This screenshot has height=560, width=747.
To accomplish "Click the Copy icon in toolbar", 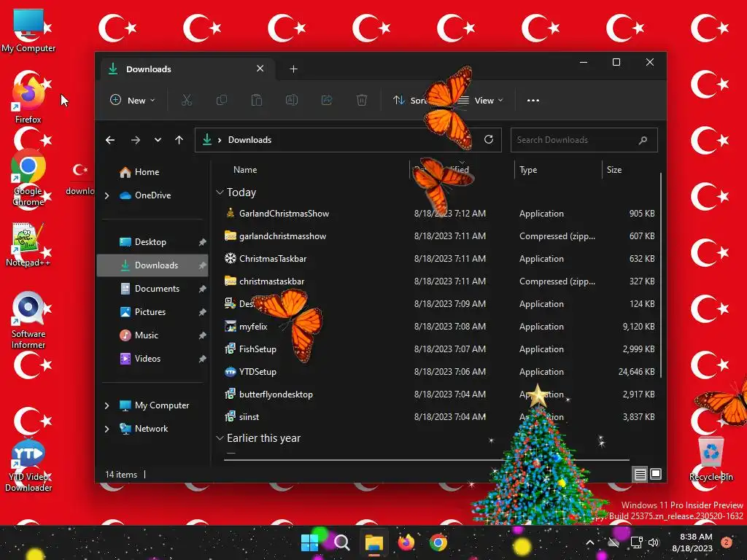I will 222,100.
